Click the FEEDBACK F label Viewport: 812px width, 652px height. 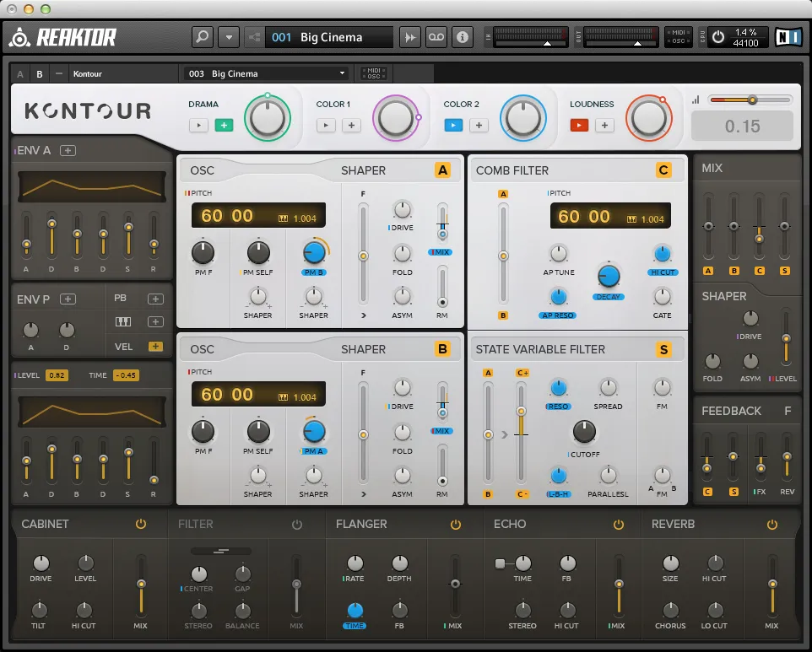click(x=788, y=411)
